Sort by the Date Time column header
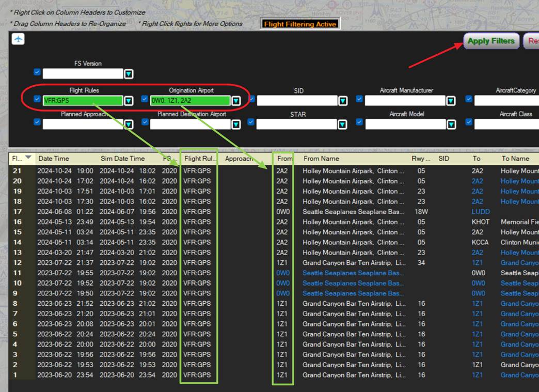The width and height of the screenshot is (539, 392). pos(54,159)
